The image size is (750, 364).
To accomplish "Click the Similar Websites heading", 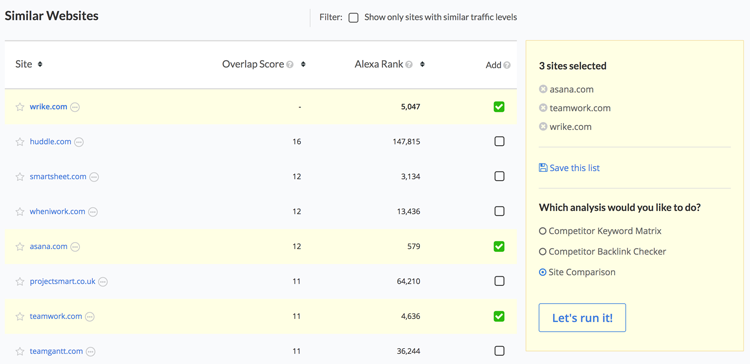I will (52, 16).
